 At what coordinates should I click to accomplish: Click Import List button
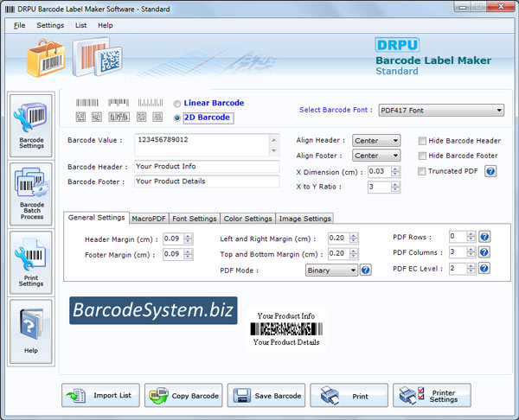click(x=100, y=395)
